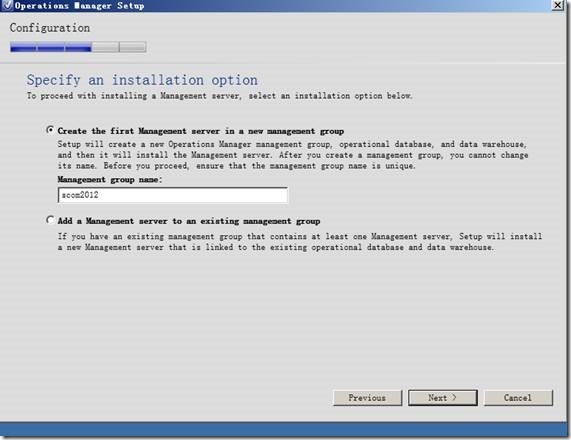Click the Configuration progress bar

point(78,47)
